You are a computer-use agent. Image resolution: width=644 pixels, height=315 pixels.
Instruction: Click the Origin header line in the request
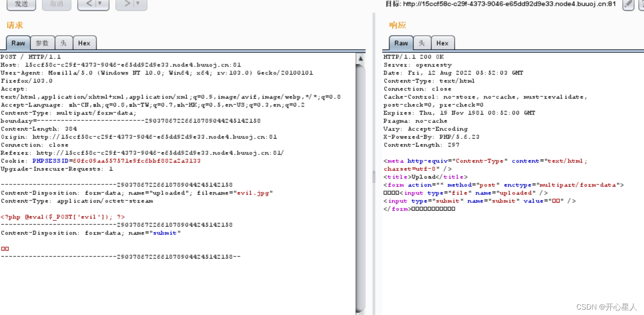[139, 137]
